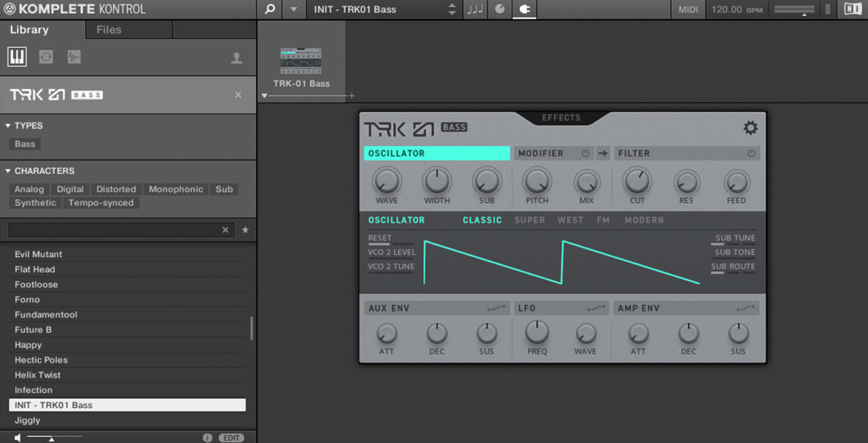Select the Evil Mutant preset

click(x=127, y=254)
